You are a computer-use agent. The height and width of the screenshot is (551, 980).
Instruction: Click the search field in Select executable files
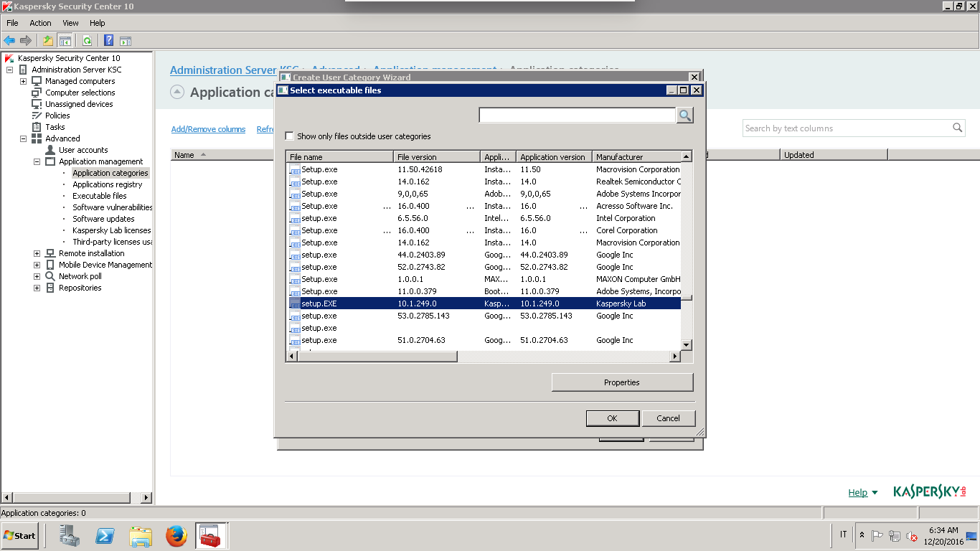click(x=577, y=116)
